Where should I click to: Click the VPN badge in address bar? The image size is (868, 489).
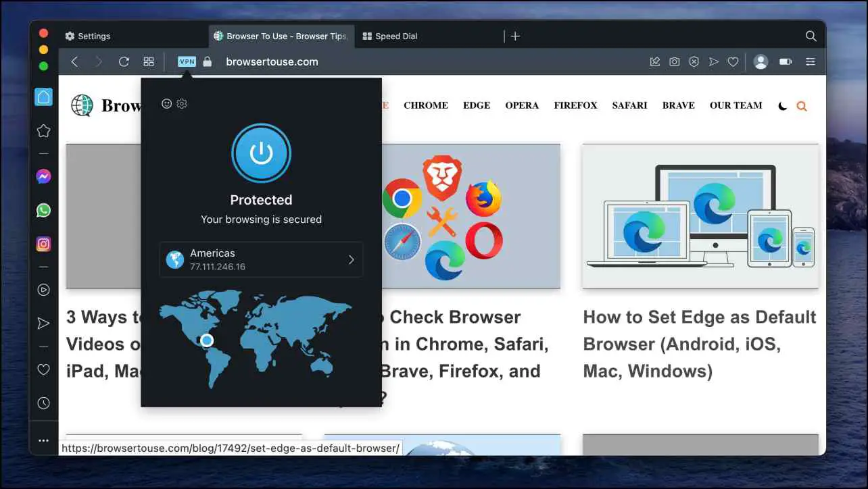[187, 61]
